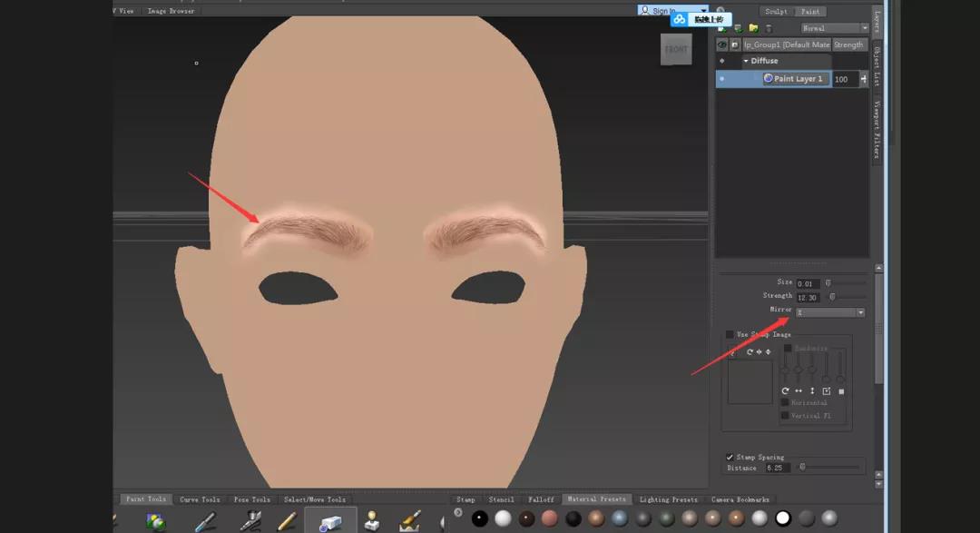The width and height of the screenshot is (980, 533).
Task: Switch to the Curve Tools tab
Action: tap(200, 499)
